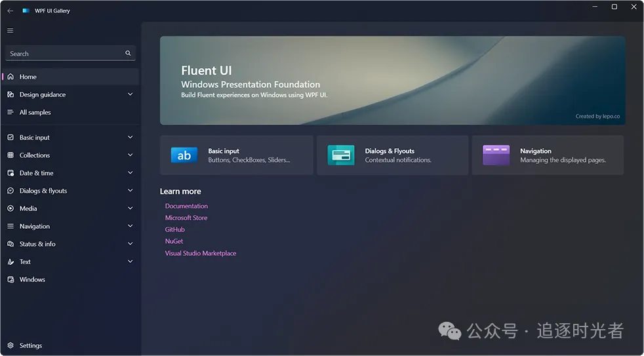Open the GitHub link

tap(175, 229)
